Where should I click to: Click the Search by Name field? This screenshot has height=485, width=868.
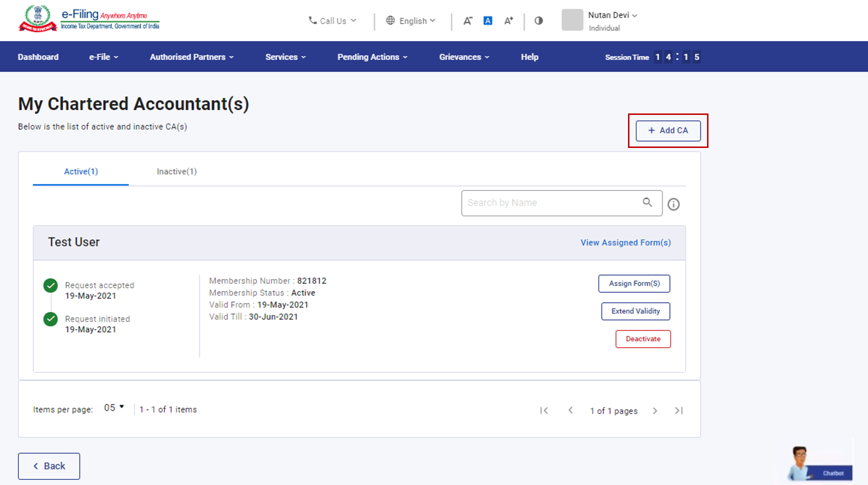point(551,203)
